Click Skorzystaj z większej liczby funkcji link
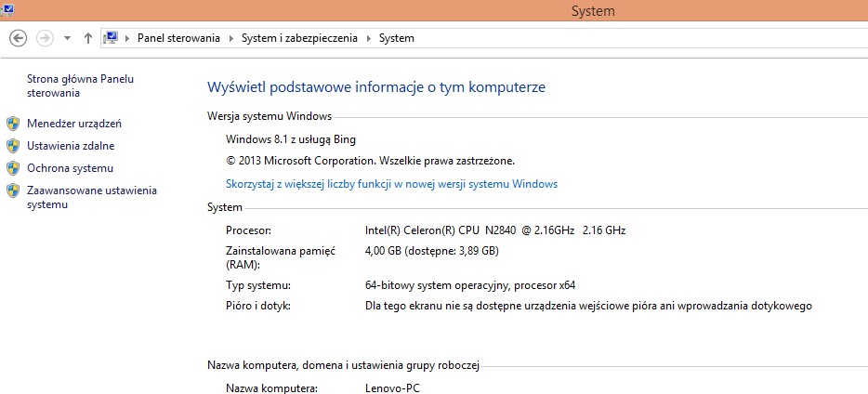Screen dimensions: 868x394 pyautogui.click(x=391, y=184)
